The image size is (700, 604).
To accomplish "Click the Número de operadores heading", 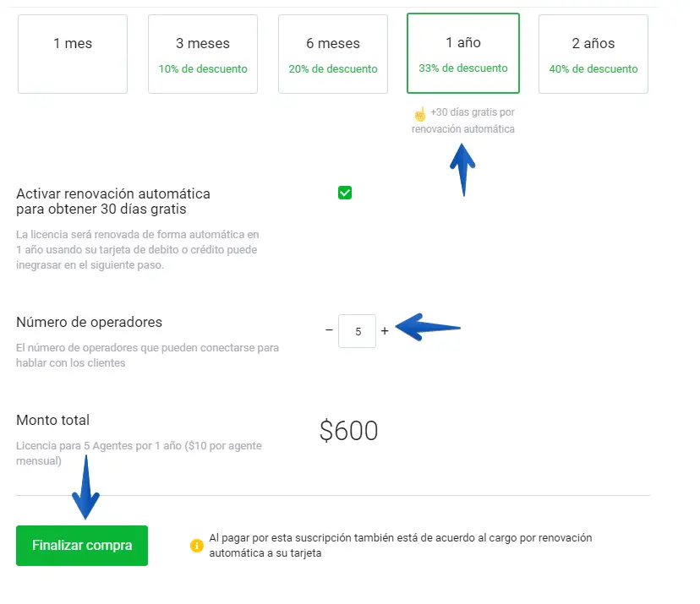I will click(90, 322).
